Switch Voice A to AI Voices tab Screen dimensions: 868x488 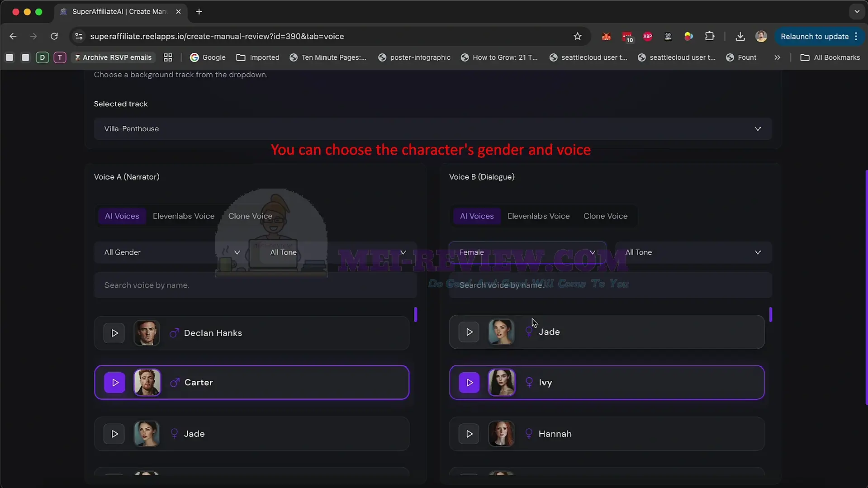point(122,216)
